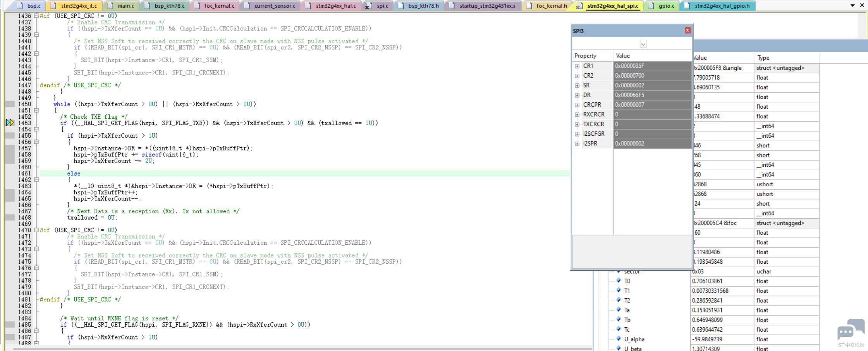
Task: Collapse the code fold at line 1451
Action: 36,110
